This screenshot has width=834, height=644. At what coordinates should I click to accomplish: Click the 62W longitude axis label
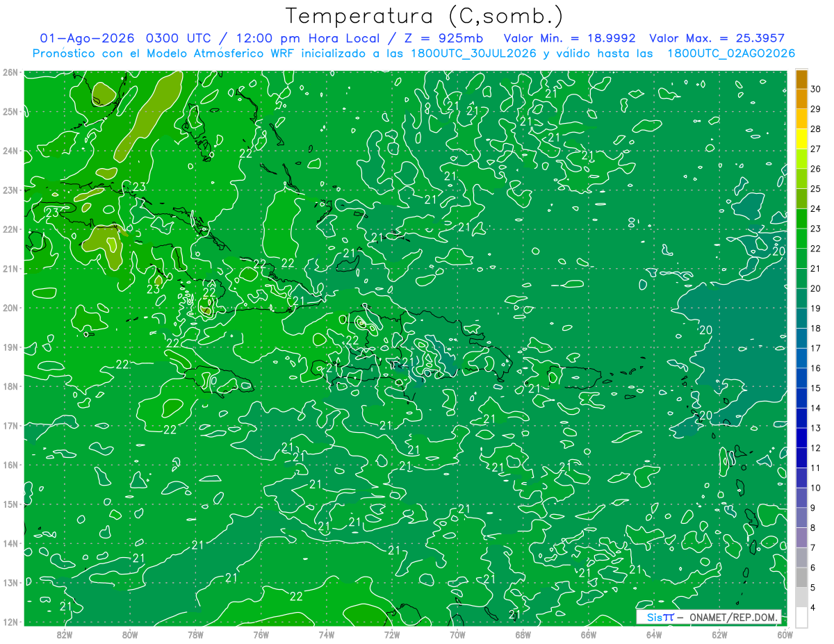[x=719, y=634]
